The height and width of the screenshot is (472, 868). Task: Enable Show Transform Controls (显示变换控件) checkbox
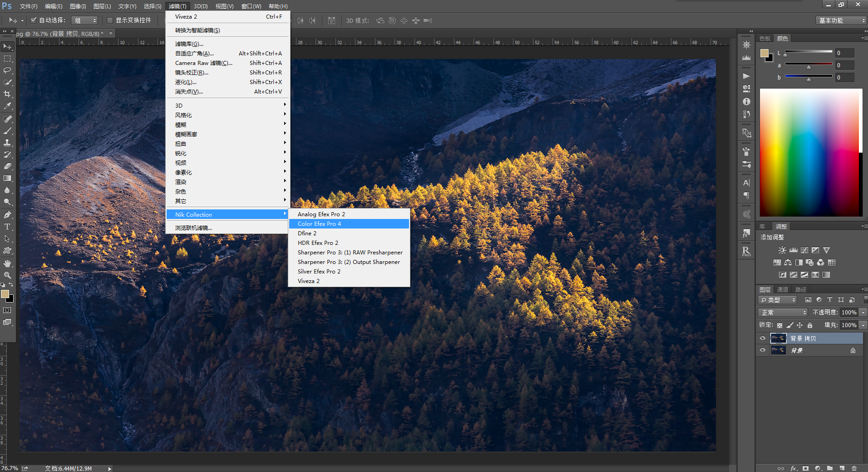(110, 20)
